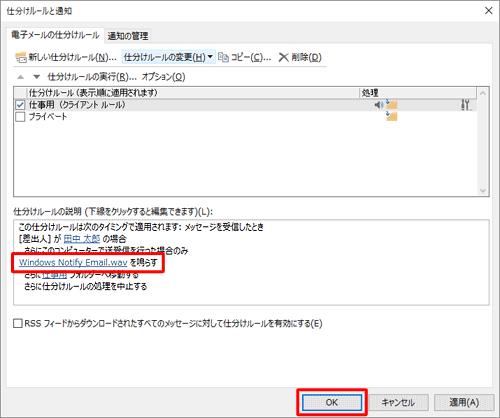Select the プライベート rule row

[x=245, y=117]
